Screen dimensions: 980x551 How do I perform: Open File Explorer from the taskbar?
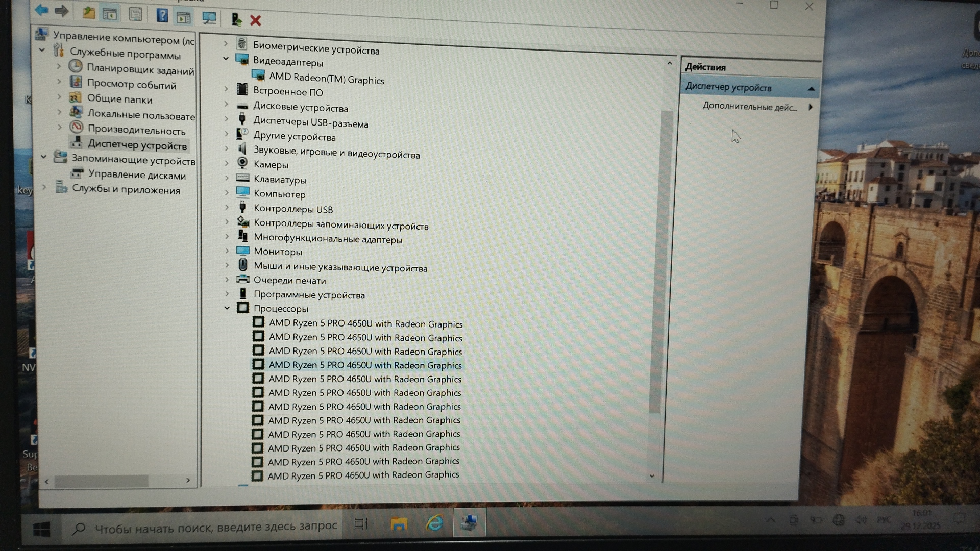(398, 523)
